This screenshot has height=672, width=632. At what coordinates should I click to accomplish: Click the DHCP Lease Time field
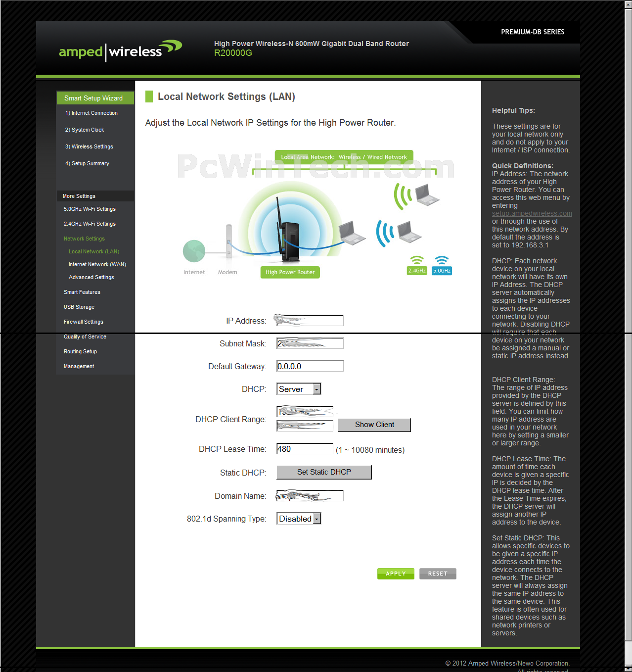(x=305, y=449)
